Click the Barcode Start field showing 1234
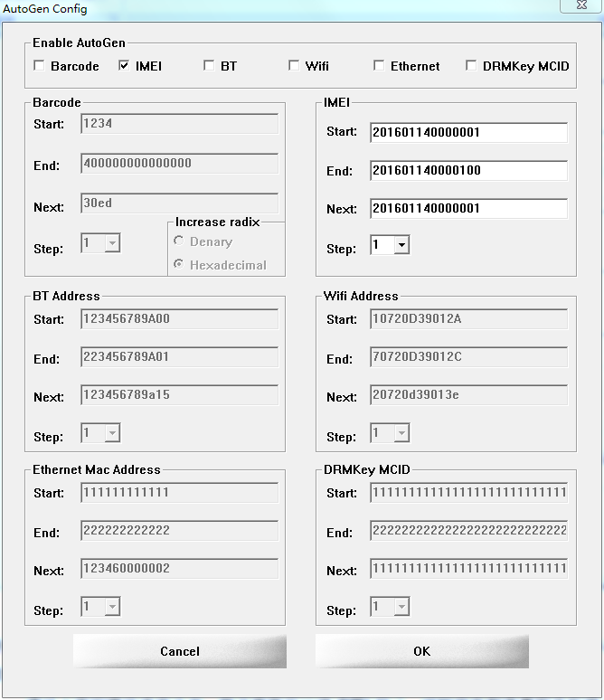 point(179,124)
